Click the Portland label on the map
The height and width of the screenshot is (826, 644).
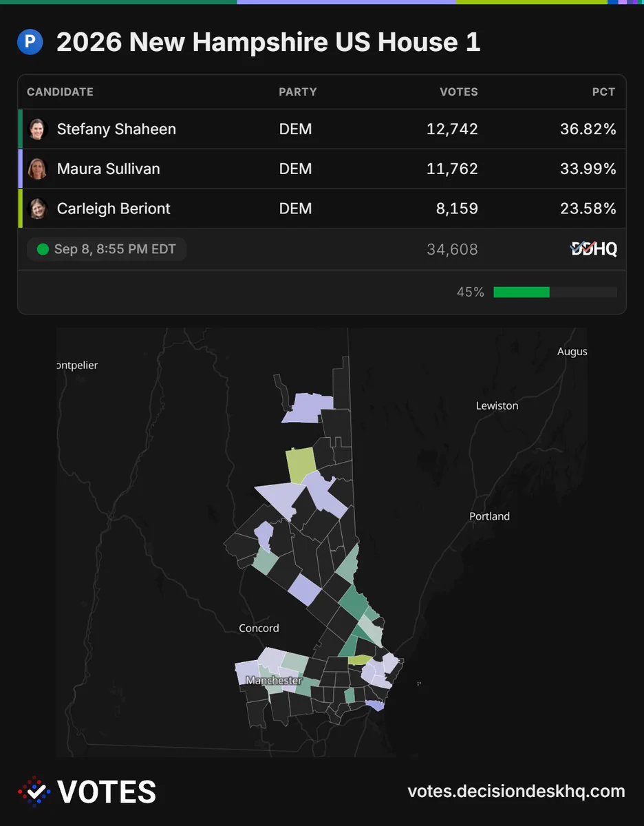tap(490, 516)
